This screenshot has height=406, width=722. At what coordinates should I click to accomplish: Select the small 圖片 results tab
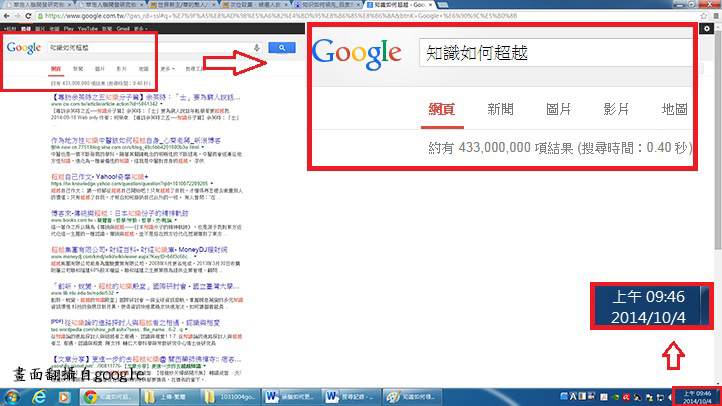(100, 69)
